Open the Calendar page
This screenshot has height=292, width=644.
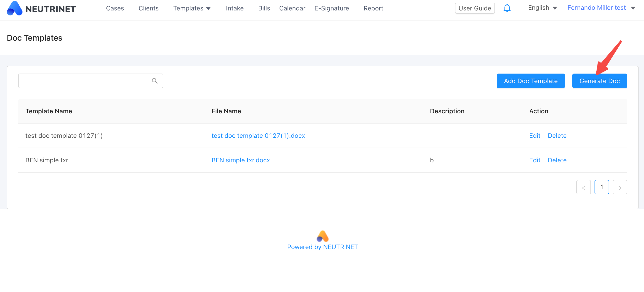tap(292, 8)
